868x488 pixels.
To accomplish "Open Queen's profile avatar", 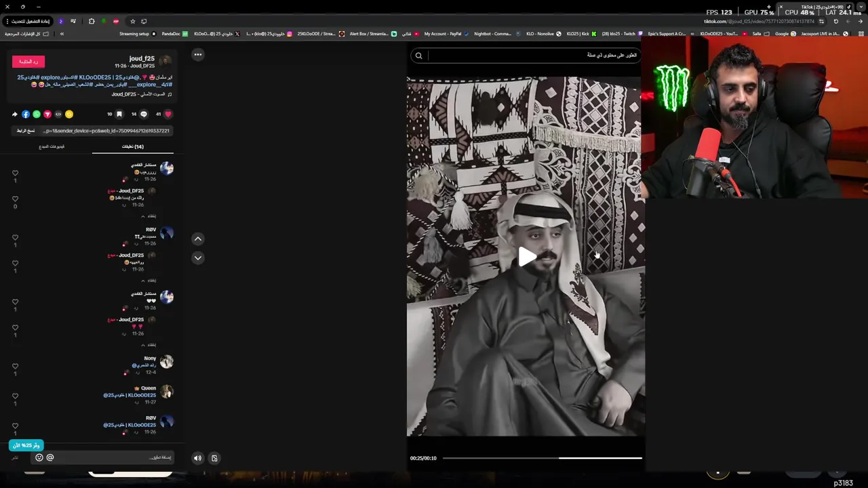I will [166, 392].
